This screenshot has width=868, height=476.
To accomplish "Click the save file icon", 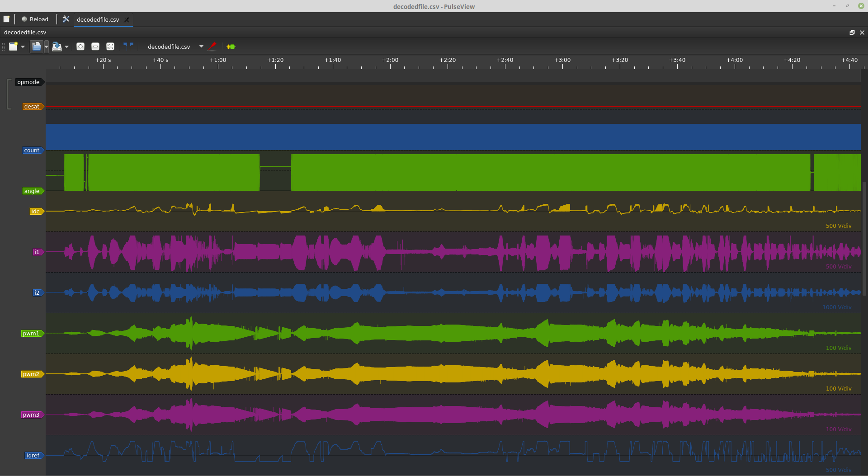I will 57,47.
